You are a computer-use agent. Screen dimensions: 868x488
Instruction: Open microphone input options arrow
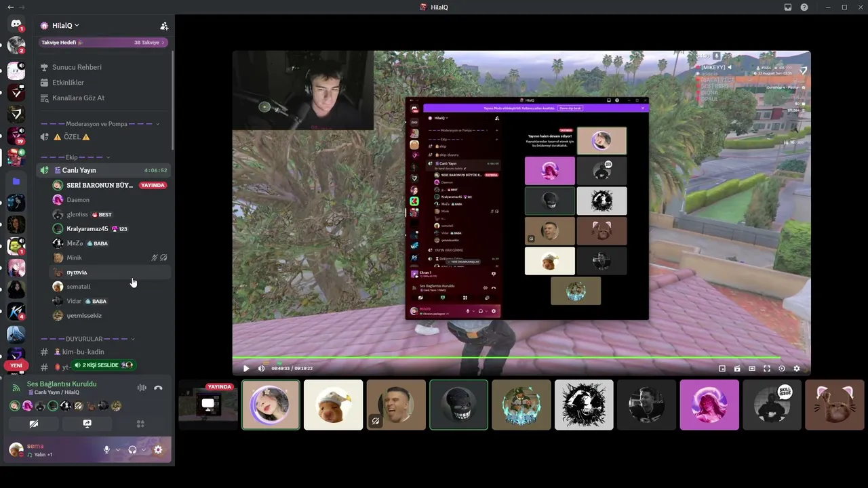coord(117,449)
